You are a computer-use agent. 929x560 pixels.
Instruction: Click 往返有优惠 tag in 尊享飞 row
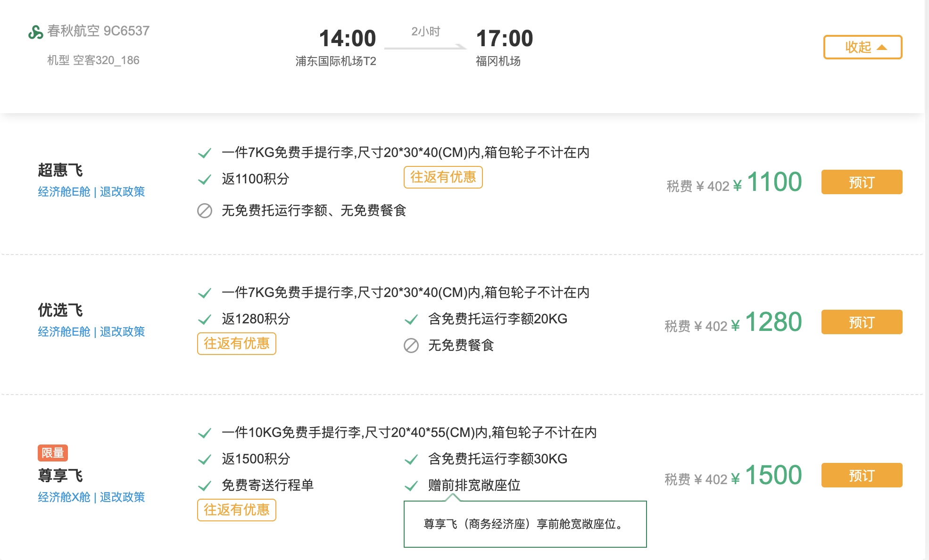tap(237, 510)
